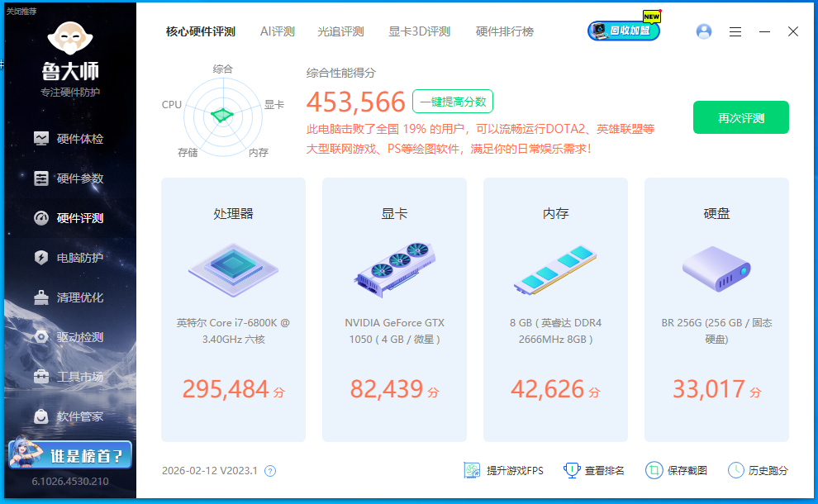Click the user account avatar icon
Viewport: 818px width, 504px height.
click(704, 31)
